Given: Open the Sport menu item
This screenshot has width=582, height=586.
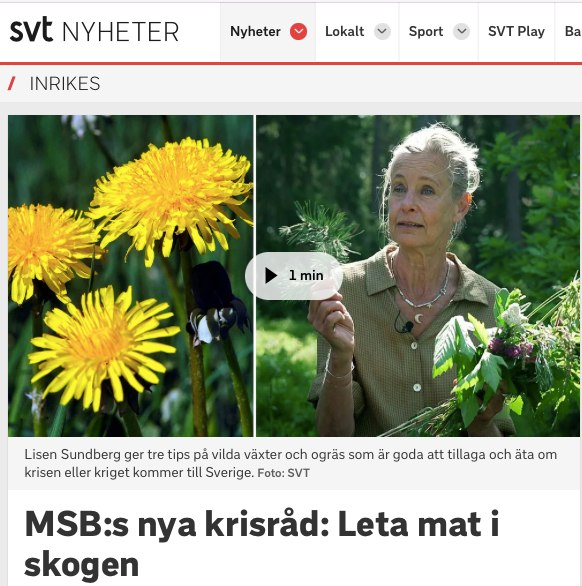Looking at the screenshot, I should (x=426, y=31).
